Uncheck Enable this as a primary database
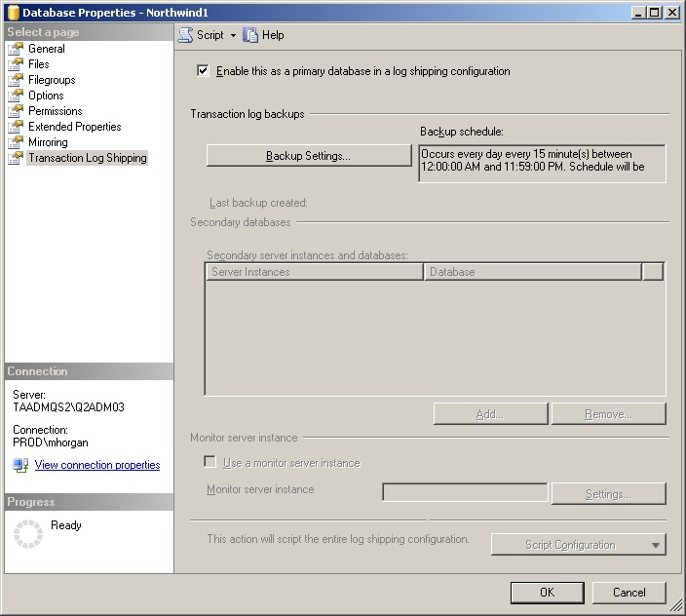The width and height of the screenshot is (686, 616). [x=203, y=70]
